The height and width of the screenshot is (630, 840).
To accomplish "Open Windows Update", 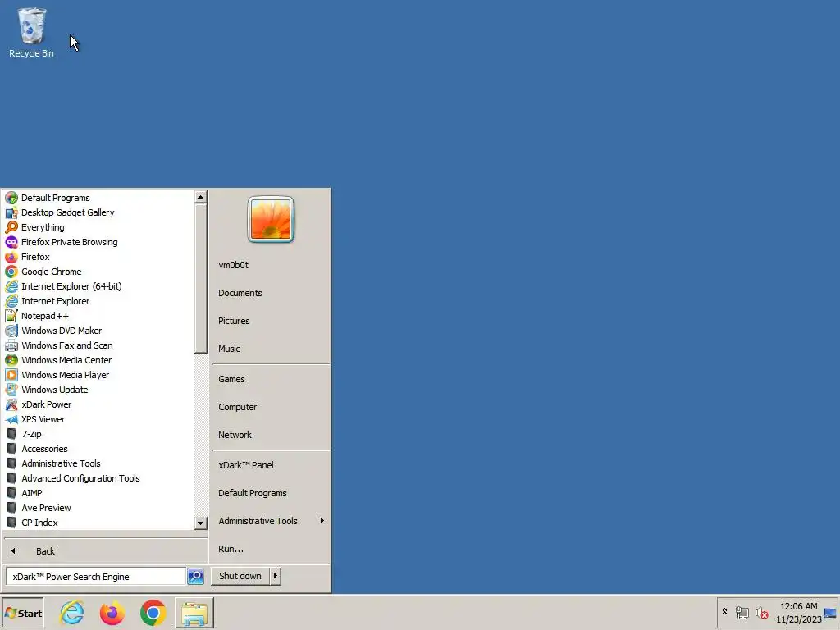I will (55, 390).
